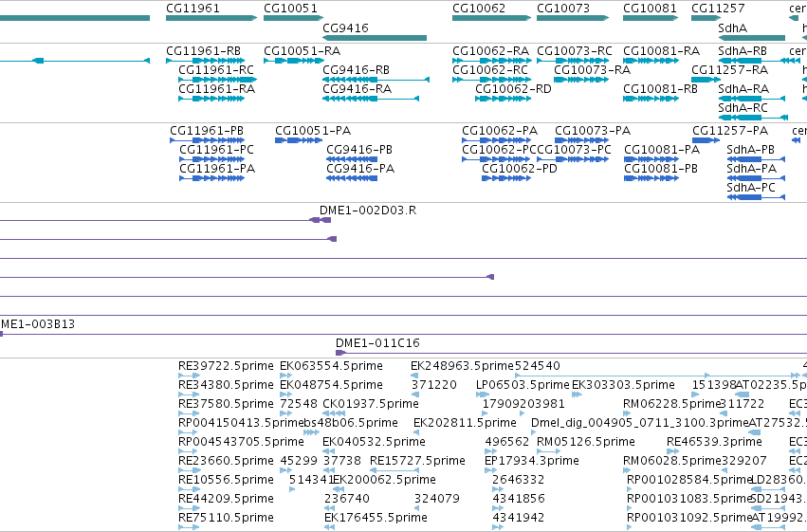Select EST RE75110.5prime label
807x532 pixels.
click(x=226, y=518)
